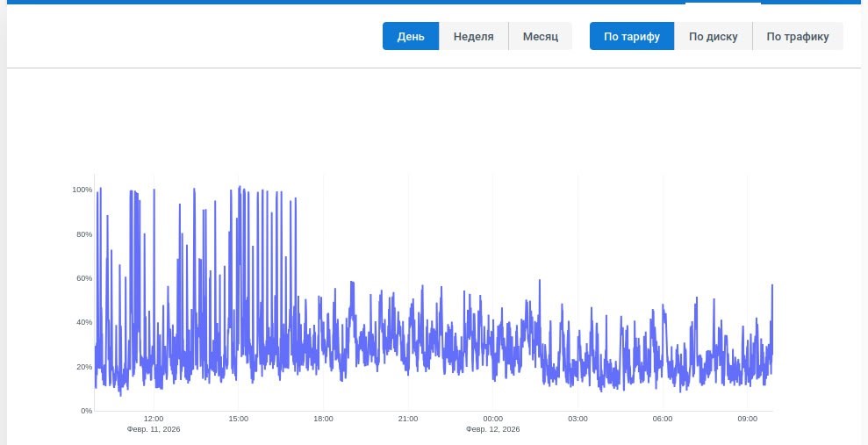
Task: Click the 21:00 time axis tick
Action: [x=408, y=419]
